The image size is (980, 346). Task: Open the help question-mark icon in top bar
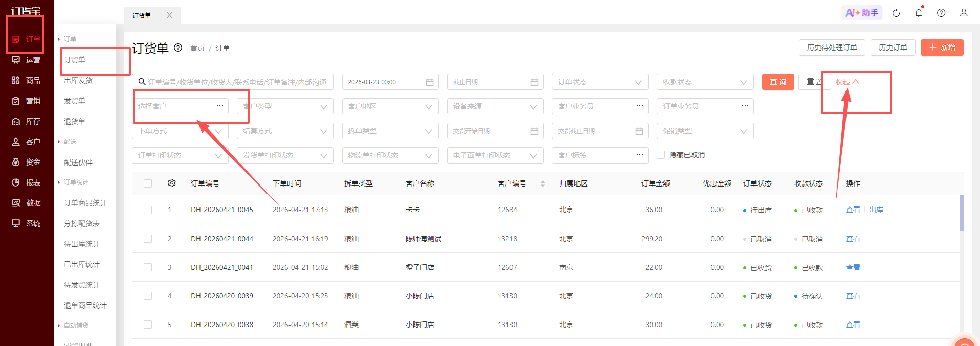point(941,13)
